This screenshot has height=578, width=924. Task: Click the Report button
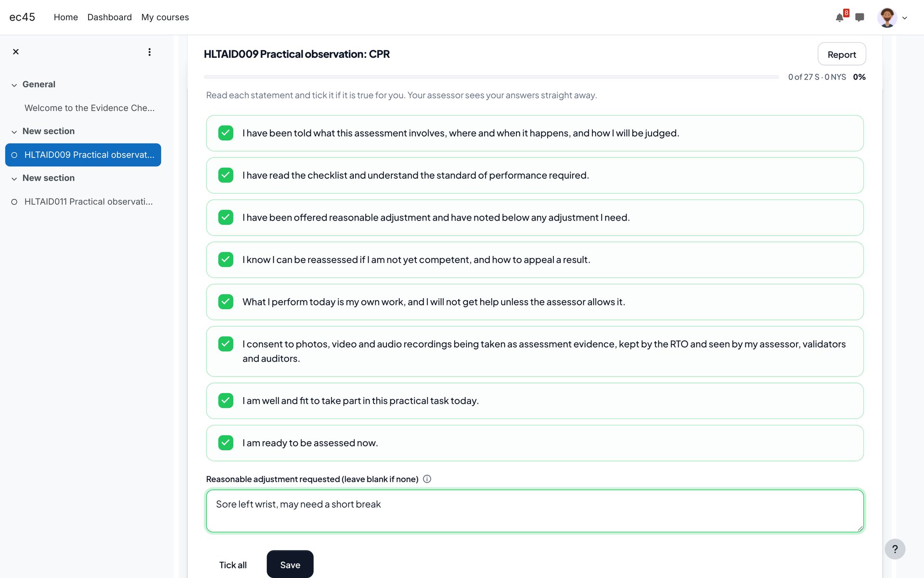coord(842,54)
